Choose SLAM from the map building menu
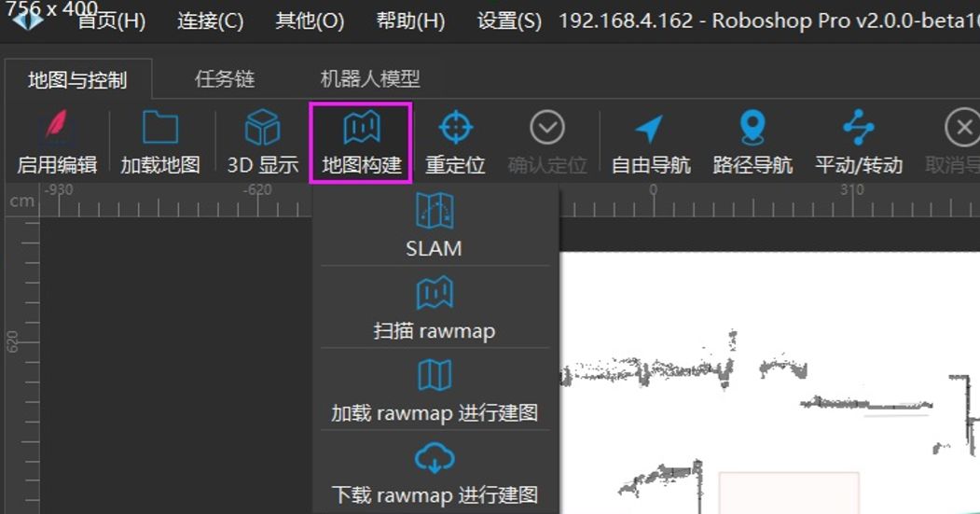Viewport: 980px width, 514px height. tap(434, 226)
